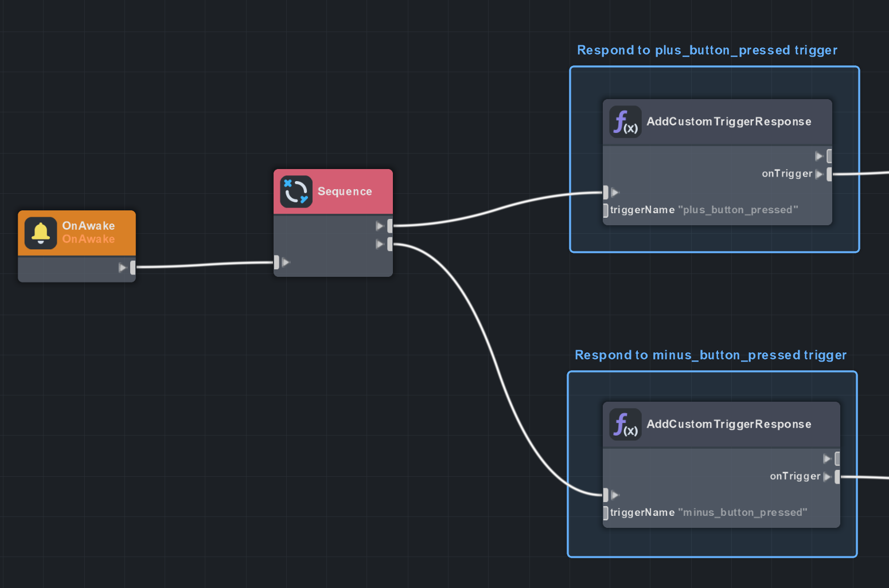889x588 pixels.
Task: Select the Sequence node by its title
Action: tap(345, 191)
